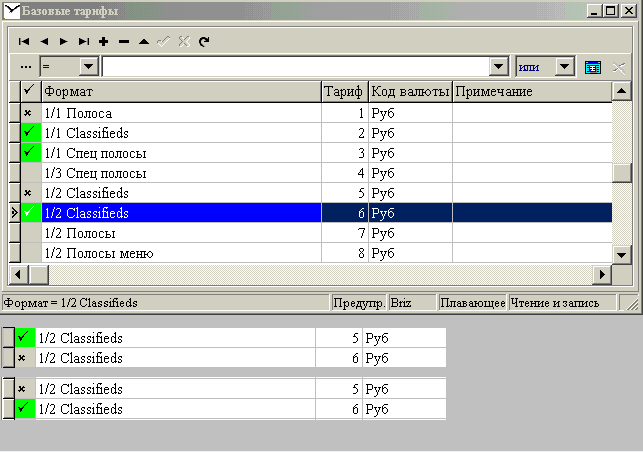
Task: Toggle mark on 1/1 Полоса row
Action: tap(28, 113)
